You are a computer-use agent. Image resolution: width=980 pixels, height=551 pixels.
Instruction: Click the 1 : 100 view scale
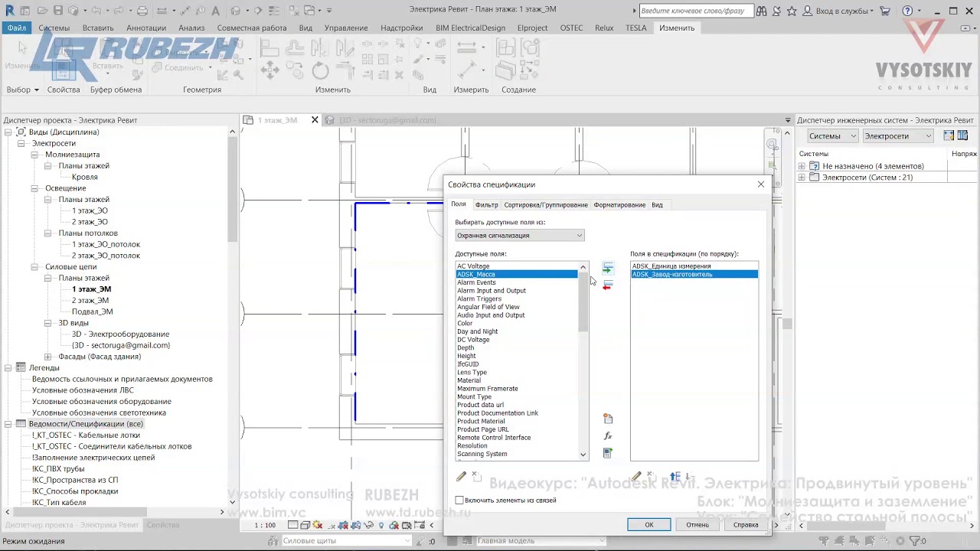(x=265, y=526)
